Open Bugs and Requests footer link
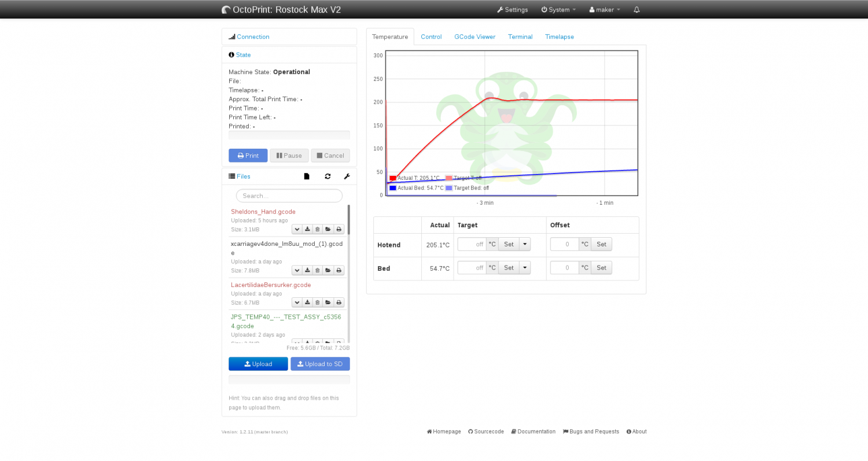 point(591,432)
